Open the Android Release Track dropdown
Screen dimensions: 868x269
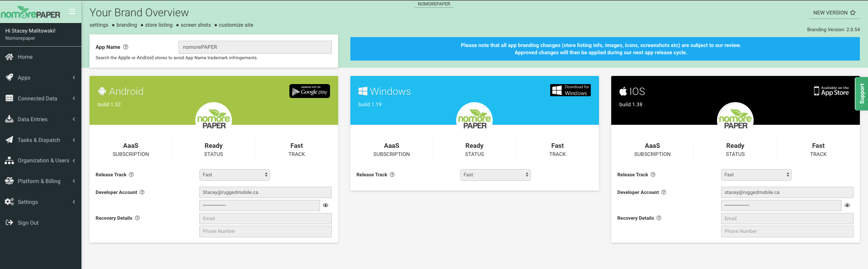235,175
